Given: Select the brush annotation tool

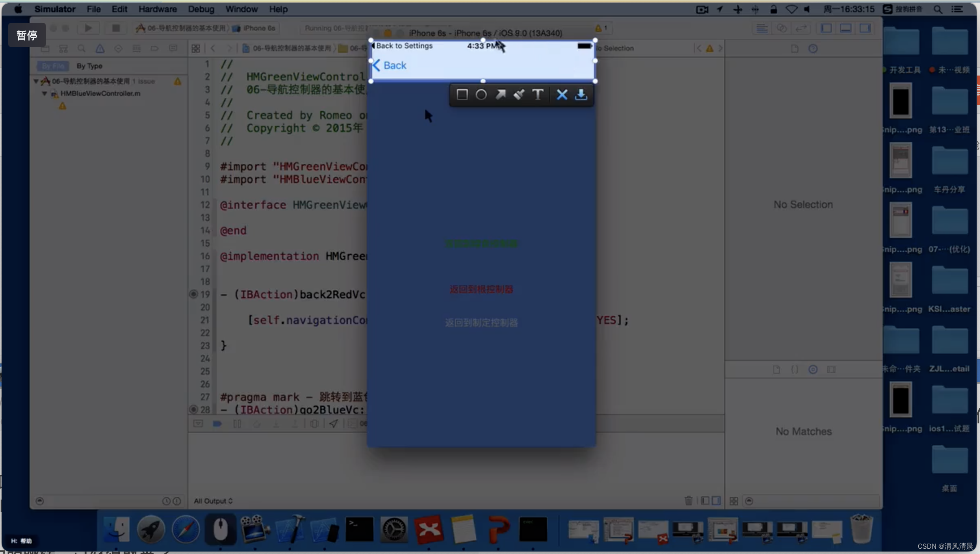Looking at the screenshot, I should point(519,95).
